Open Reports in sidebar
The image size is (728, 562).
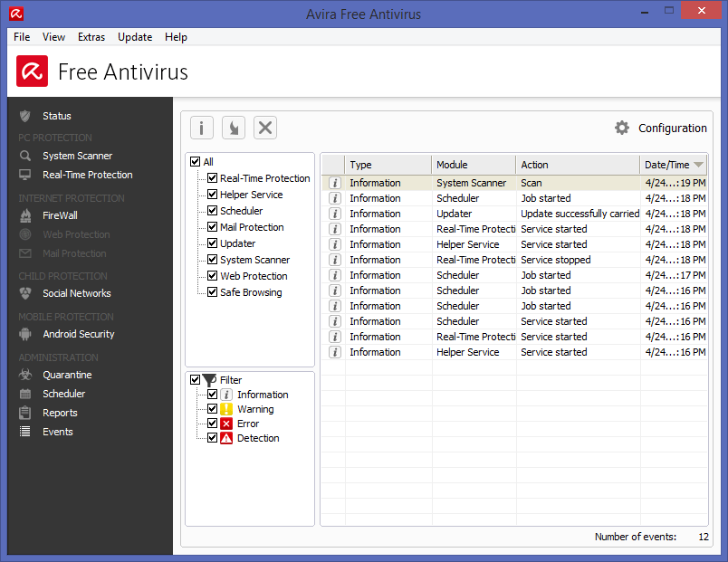[60, 413]
